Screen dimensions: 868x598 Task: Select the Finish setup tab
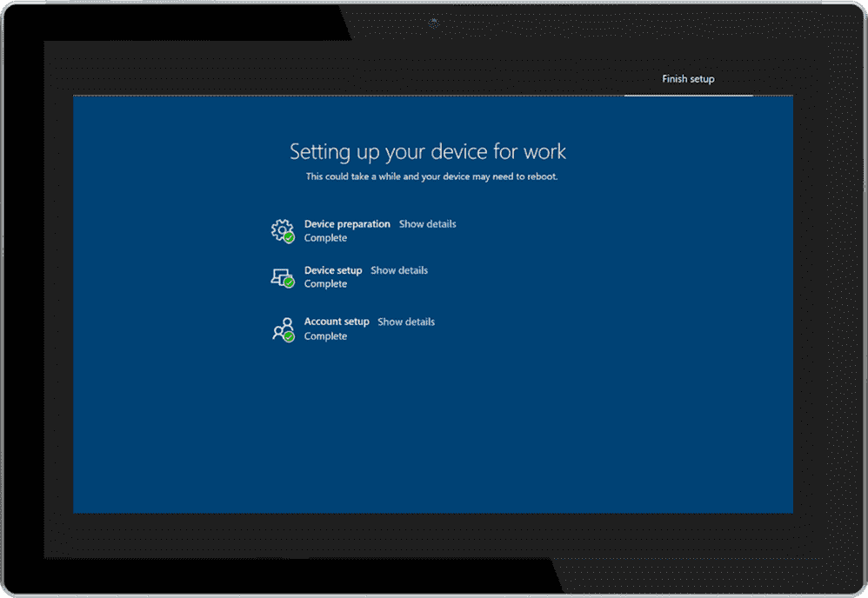click(x=688, y=79)
